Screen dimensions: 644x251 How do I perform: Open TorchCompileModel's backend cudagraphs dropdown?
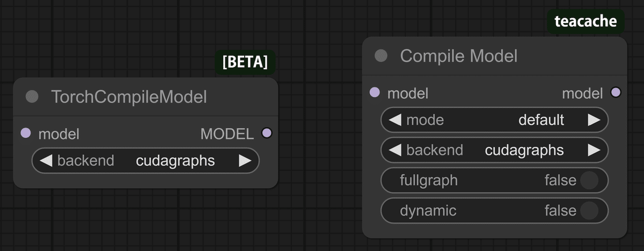tap(175, 160)
